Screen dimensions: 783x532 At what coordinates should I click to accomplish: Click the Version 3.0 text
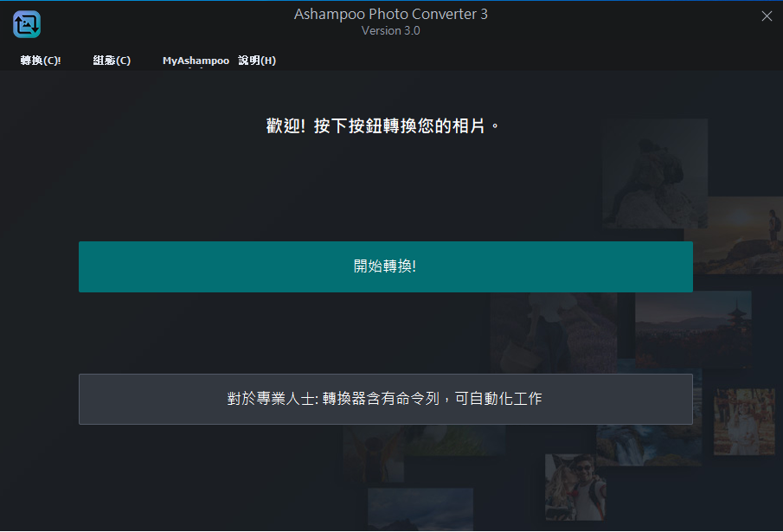tap(390, 31)
